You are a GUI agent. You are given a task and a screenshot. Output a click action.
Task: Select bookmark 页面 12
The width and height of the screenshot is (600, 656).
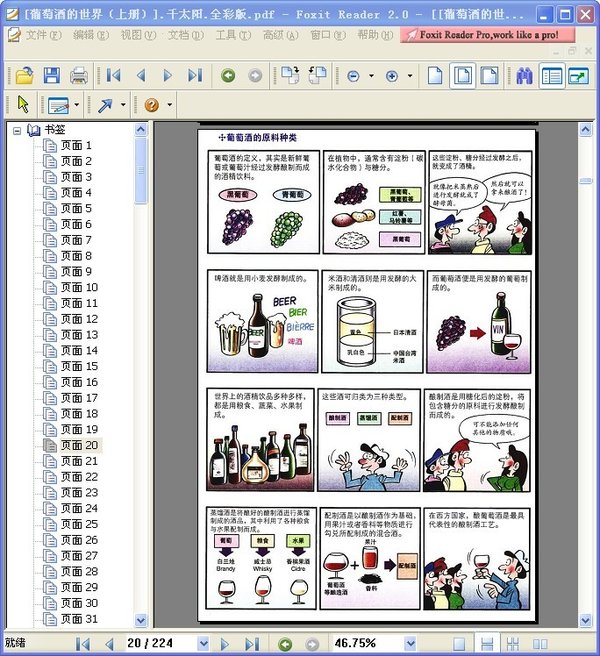79,319
